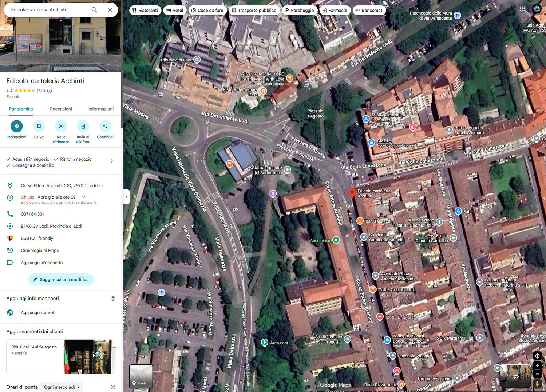Image resolution: width=546 pixels, height=392 pixels.
Task: Click Aggiungi sito web link
Action: (x=38, y=313)
